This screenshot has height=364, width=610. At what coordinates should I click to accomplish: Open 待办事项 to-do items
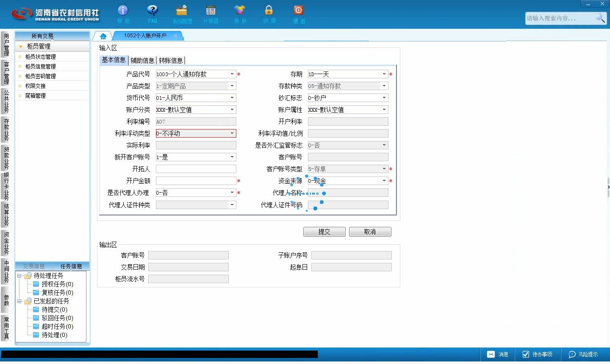[537, 354]
